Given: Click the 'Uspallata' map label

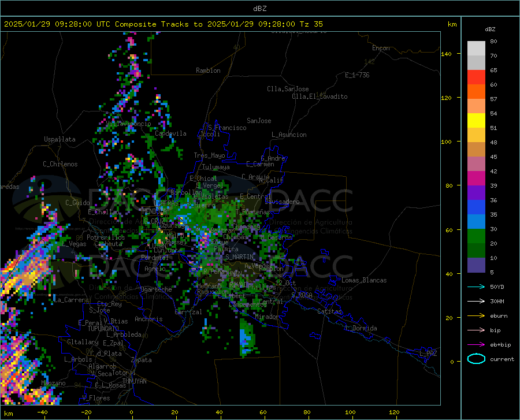Looking at the screenshot, I should (x=60, y=139).
